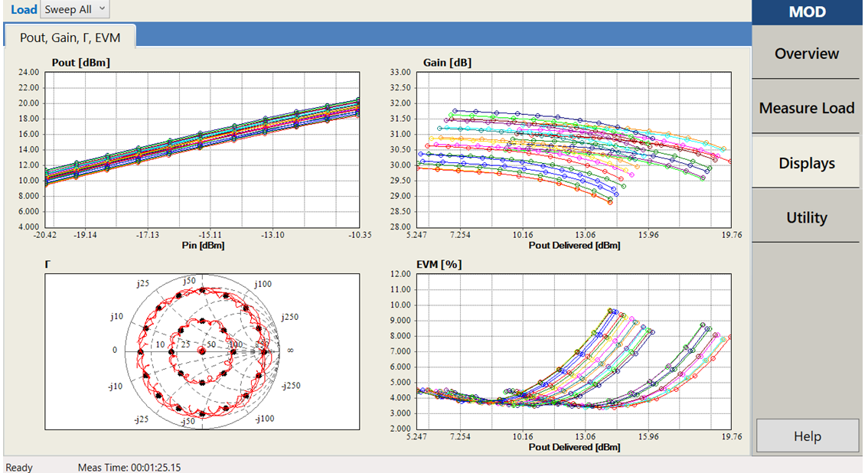
Task: Click the -15.11 value on Pin axis
Action: click(x=210, y=234)
